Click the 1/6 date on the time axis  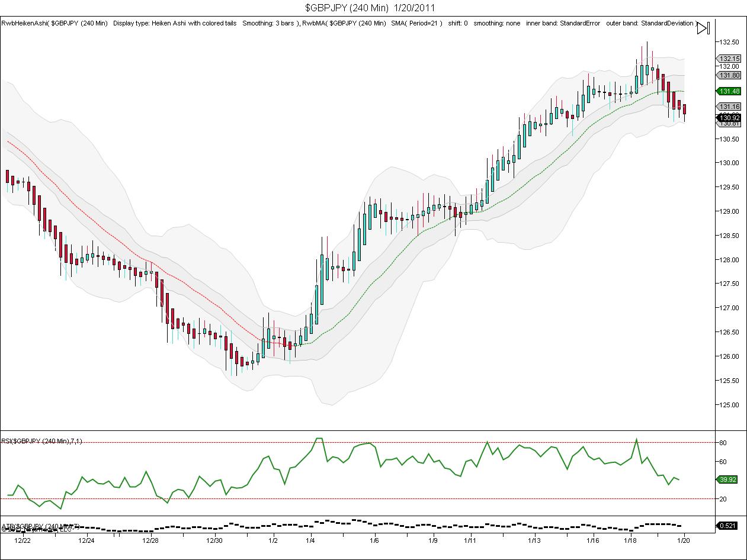[x=374, y=540]
